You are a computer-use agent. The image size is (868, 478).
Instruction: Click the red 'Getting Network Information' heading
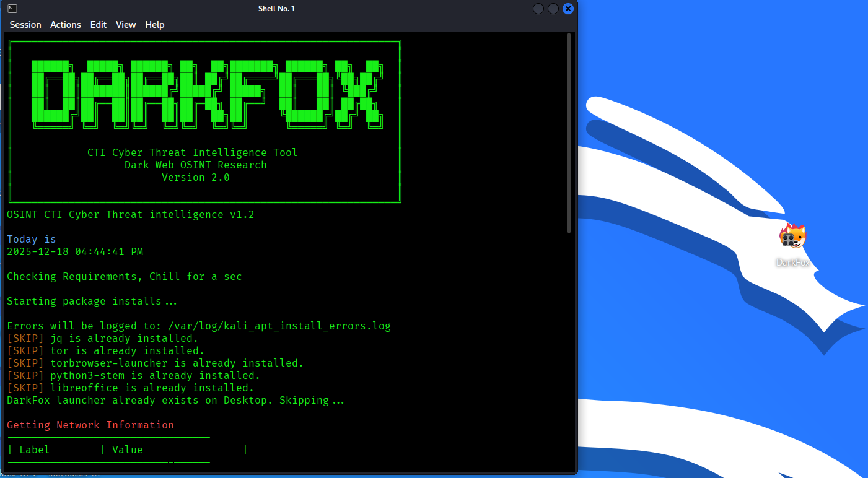(90, 425)
